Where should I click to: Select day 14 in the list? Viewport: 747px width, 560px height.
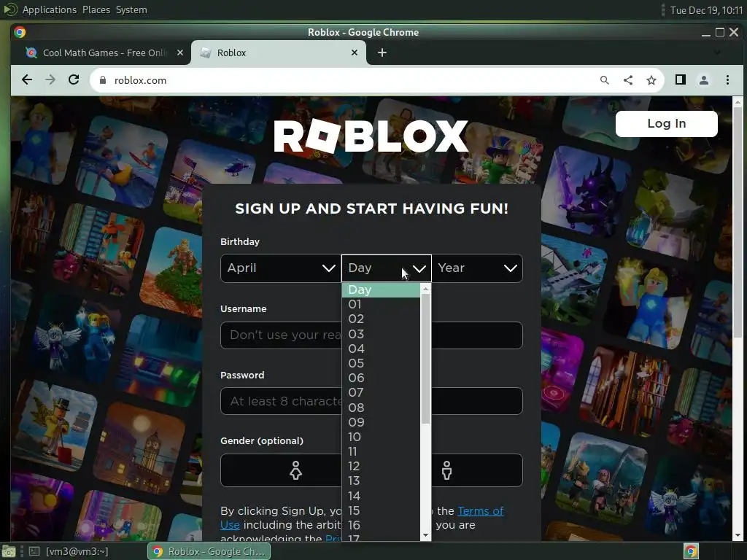tap(381, 496)
